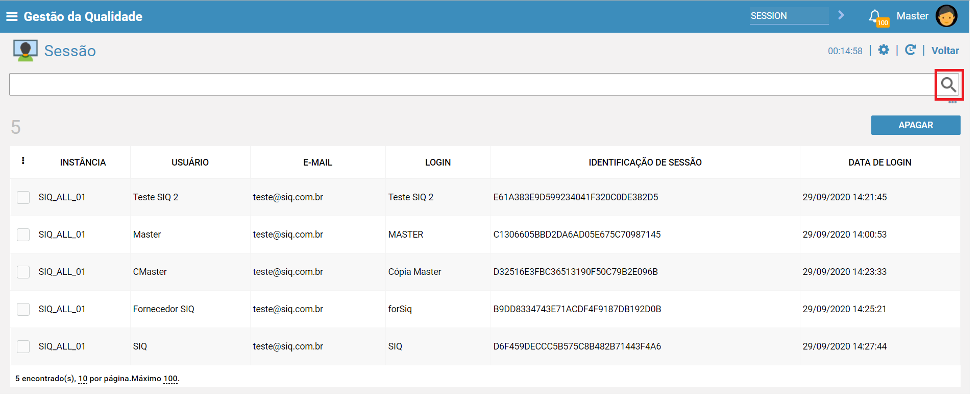Viewport: 980px width, 397px height.
Task: Click the Sessão page heading
Action: [70, 51]
